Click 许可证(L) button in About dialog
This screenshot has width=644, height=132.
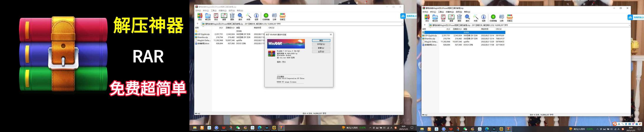click(321, 44)
